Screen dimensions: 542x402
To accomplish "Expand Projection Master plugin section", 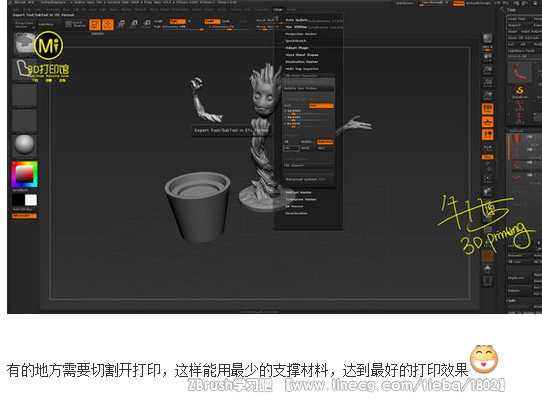I will click(301, 34).
